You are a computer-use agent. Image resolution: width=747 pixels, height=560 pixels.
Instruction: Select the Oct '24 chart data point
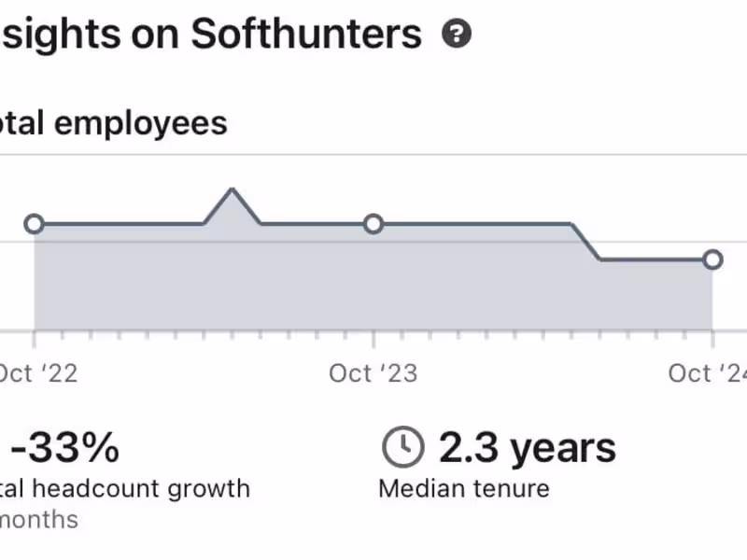tap(712, 259)
